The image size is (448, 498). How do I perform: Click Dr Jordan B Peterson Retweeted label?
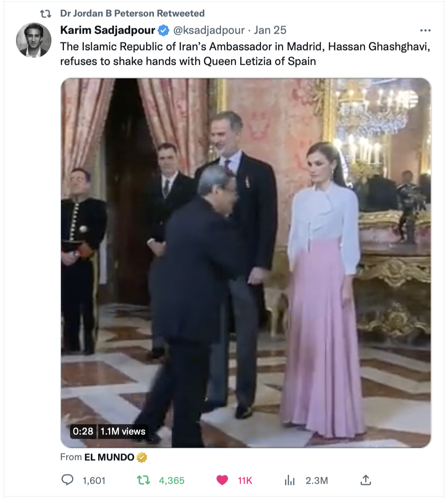pyautogui.click(x=132, y=13)
